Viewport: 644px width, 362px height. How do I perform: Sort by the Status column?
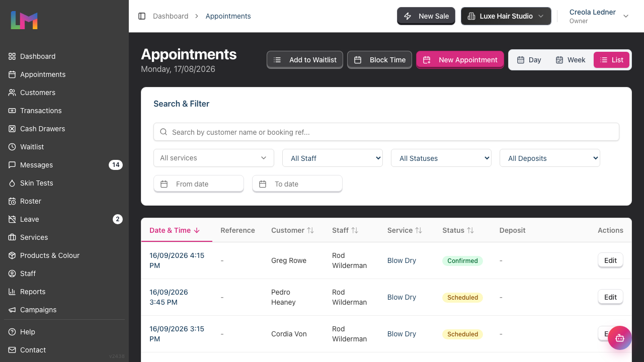click(x=458, y=230)
